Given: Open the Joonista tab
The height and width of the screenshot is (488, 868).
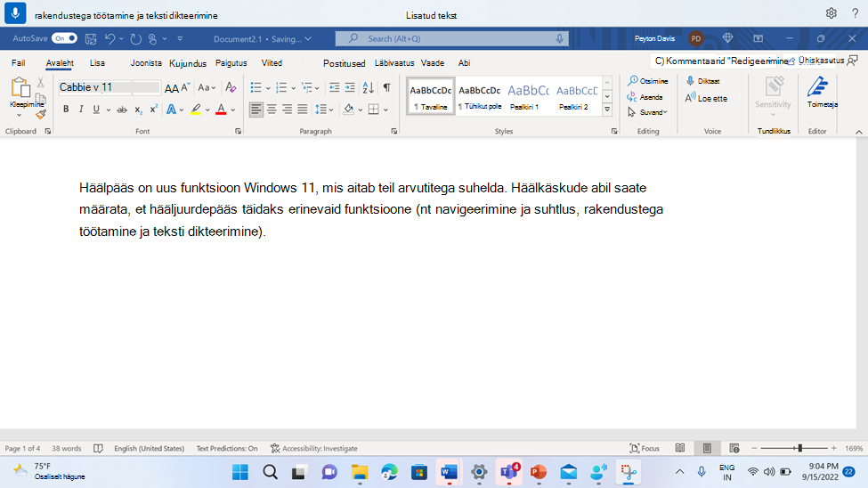Looking at the screenshot, I should coord(146,63).
